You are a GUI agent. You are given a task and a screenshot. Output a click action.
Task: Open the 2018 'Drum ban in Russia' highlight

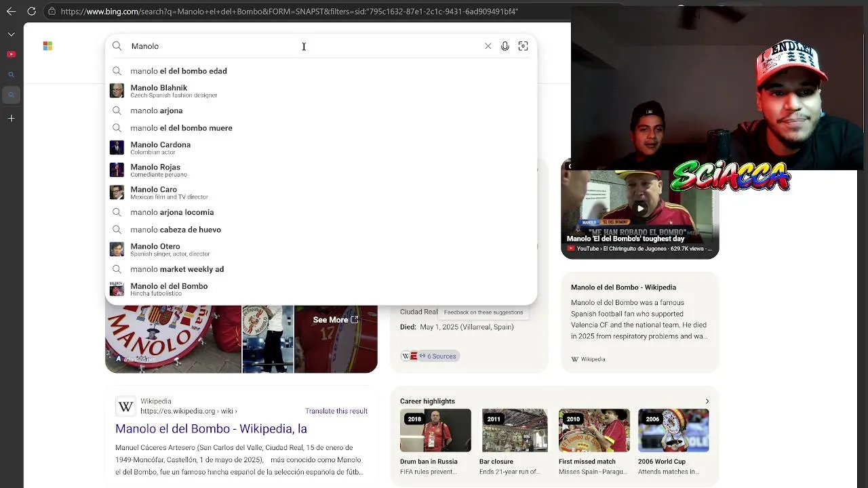pos(435,442)
